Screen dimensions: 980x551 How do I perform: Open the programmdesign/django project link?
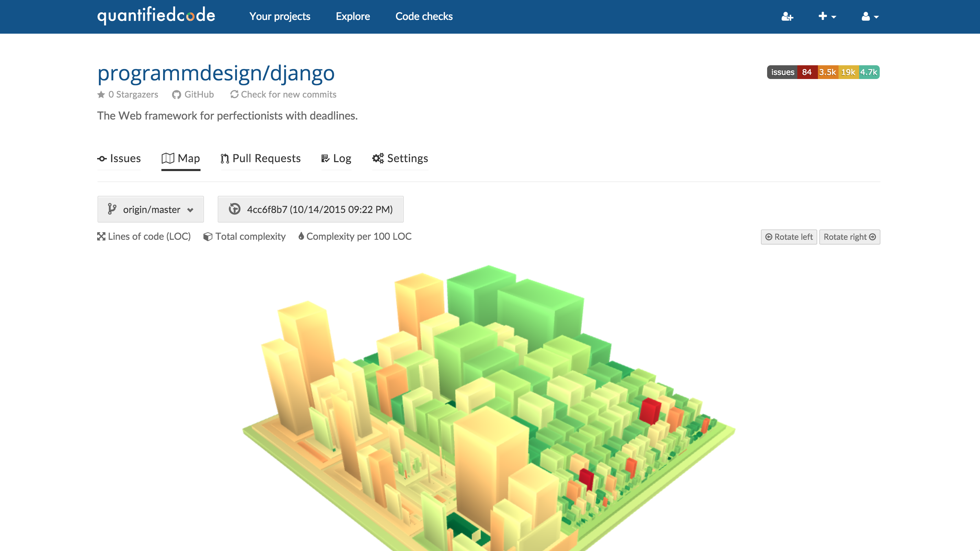pos(216,73)
